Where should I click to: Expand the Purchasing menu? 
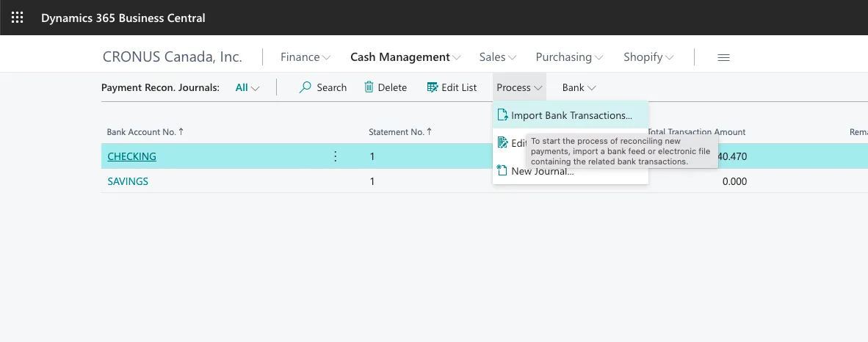tap(569, 57)
